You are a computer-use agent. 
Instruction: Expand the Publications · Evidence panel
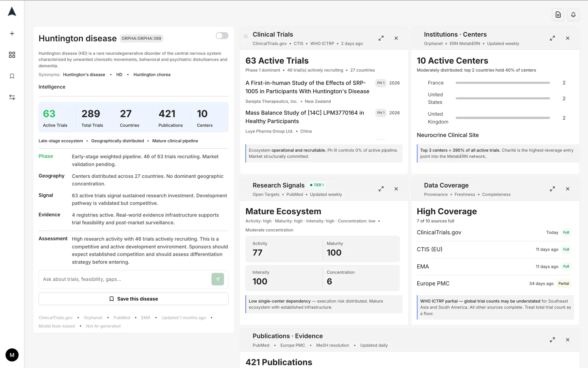tap(552, 340)
